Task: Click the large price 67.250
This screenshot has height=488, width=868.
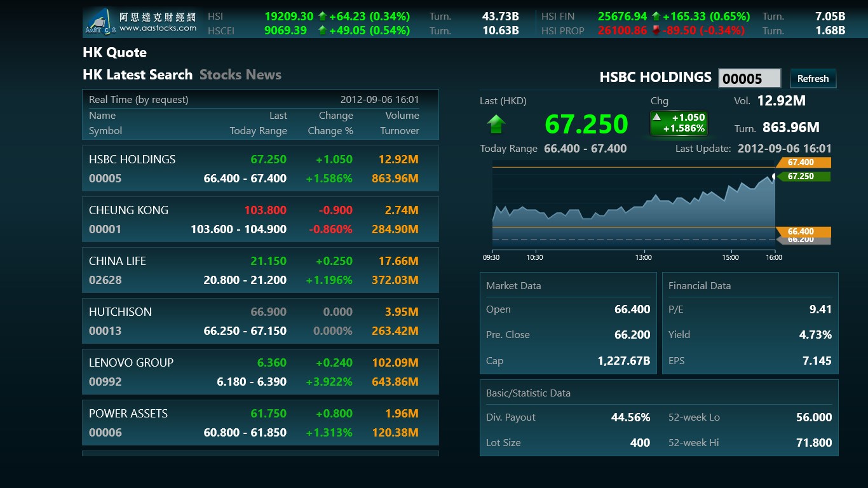Action: pyautogui.click(x=587, y=125)
